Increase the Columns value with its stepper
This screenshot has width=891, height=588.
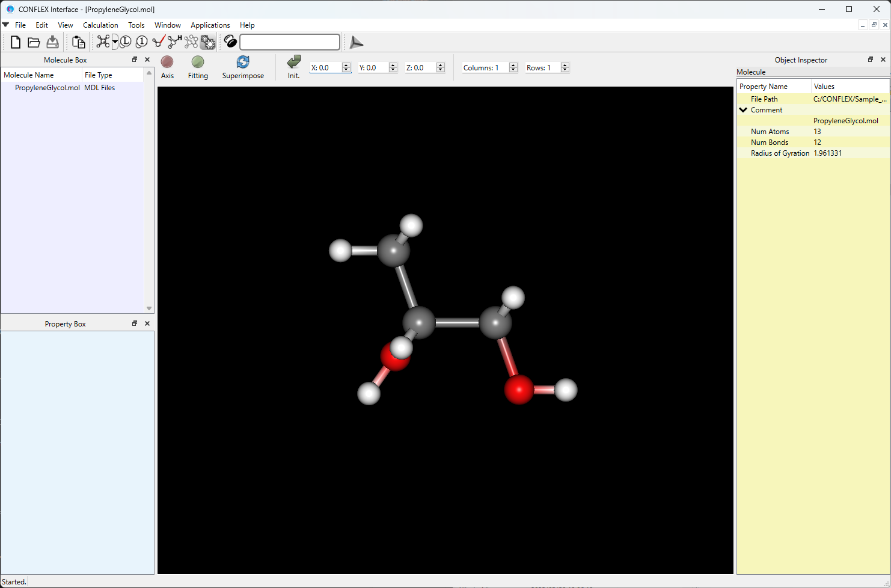pyautogui.click(x=512, y=65)
